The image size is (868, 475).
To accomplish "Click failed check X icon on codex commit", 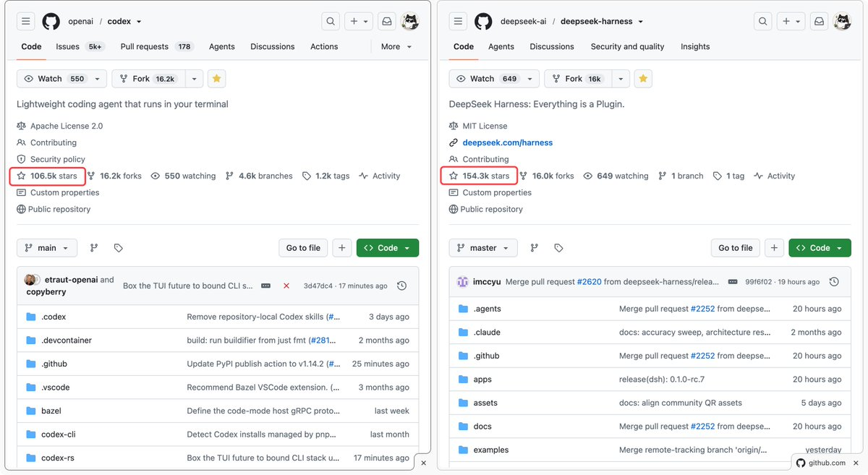I will pyautogui.click(x=286, y=286).
